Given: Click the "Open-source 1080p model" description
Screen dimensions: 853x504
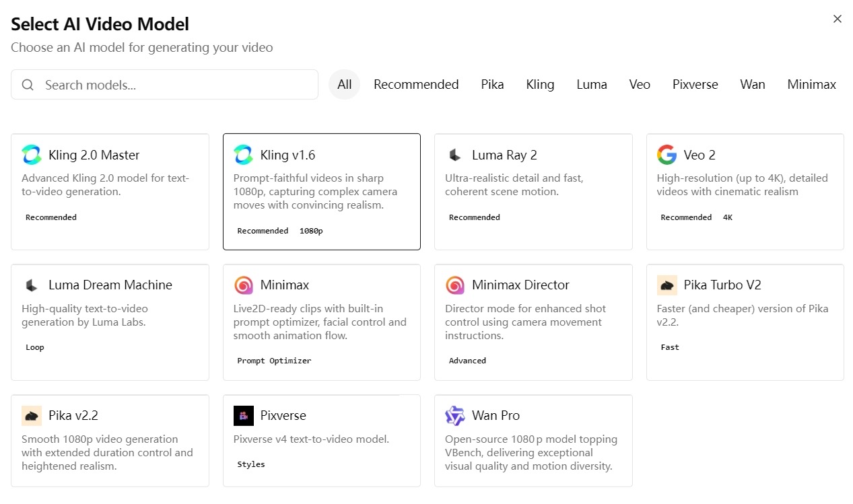Looking at the screenshot, I should pos(531,453).
